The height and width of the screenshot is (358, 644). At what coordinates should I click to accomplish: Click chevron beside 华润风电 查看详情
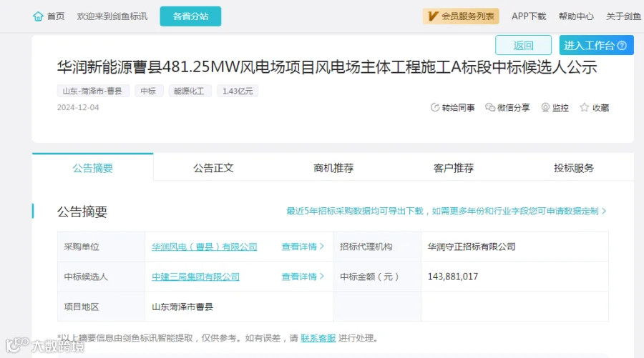[x=321, y=247]
